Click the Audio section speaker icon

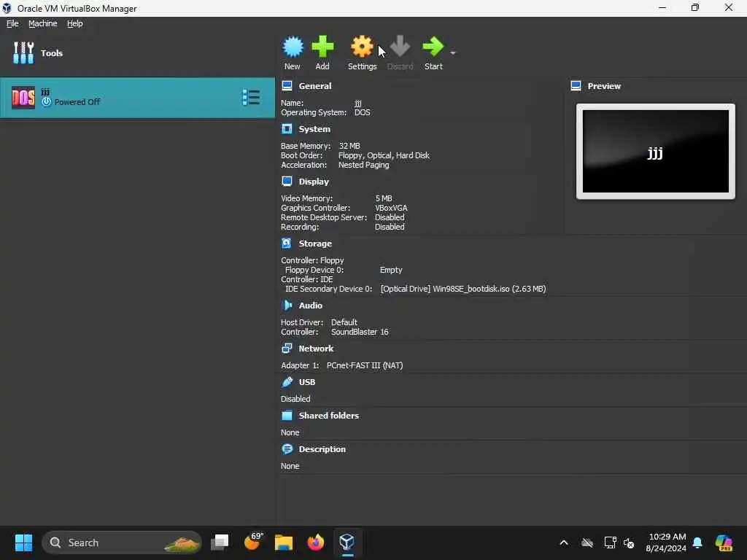[287, 306]
